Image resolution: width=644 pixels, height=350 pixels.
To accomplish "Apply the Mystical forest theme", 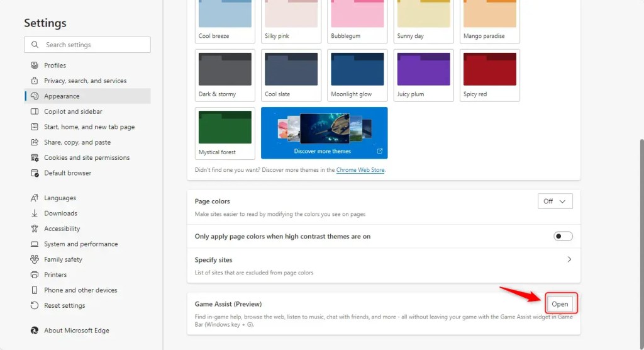I will pos(225,133).
